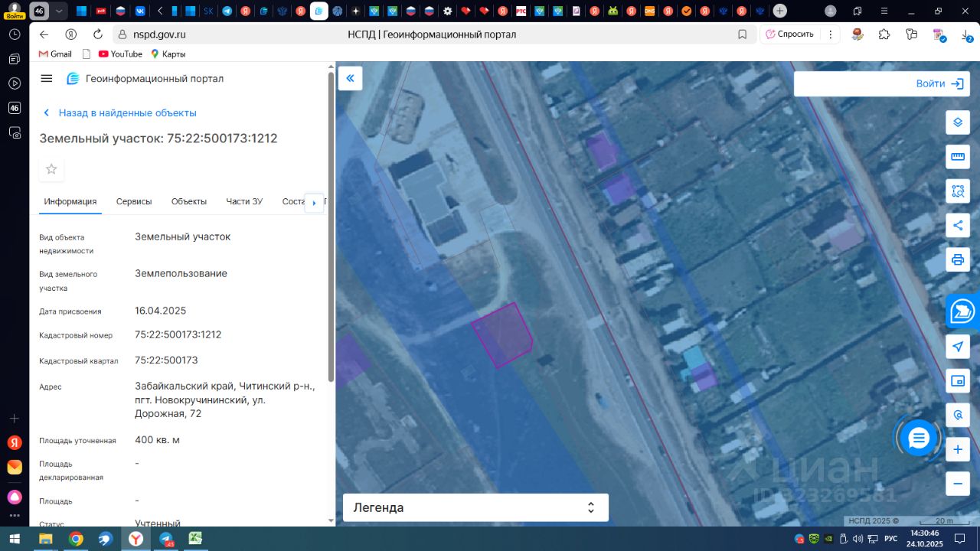Activate the area selection search tool

957,191
